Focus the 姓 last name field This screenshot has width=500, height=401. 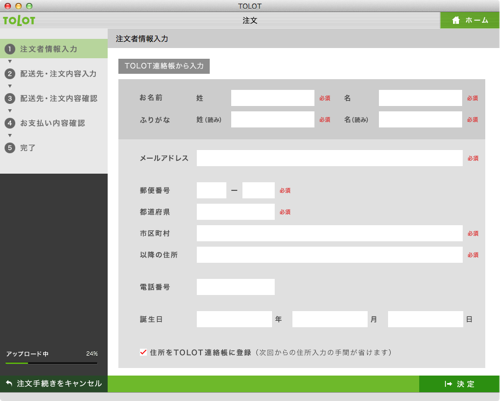tap(273, 98)
